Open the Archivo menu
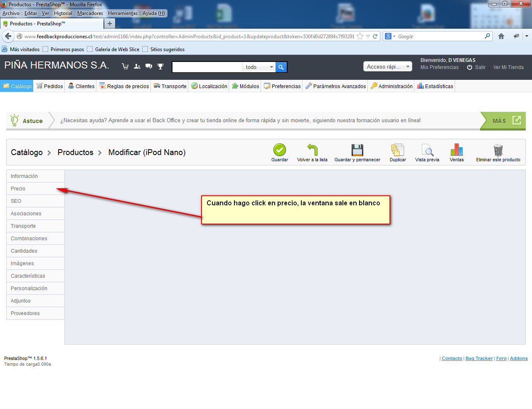The height and width of the screenshot is (409, 532). click(x=11, y=13)
